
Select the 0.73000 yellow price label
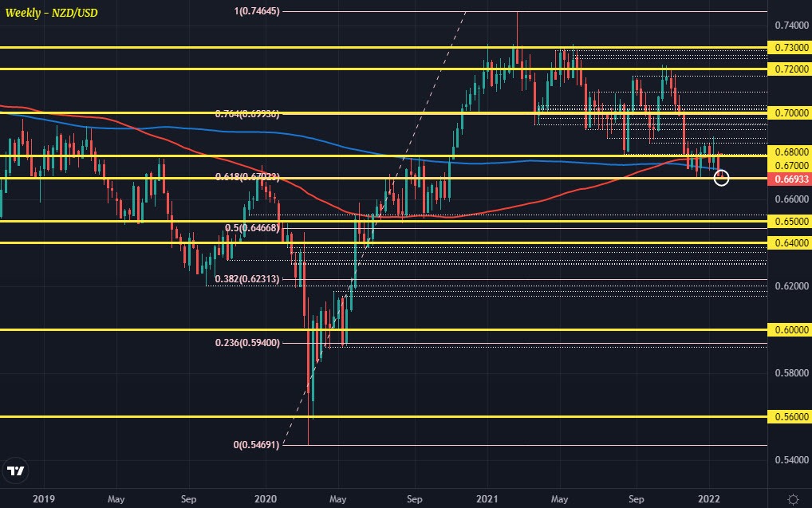(789, 48)
